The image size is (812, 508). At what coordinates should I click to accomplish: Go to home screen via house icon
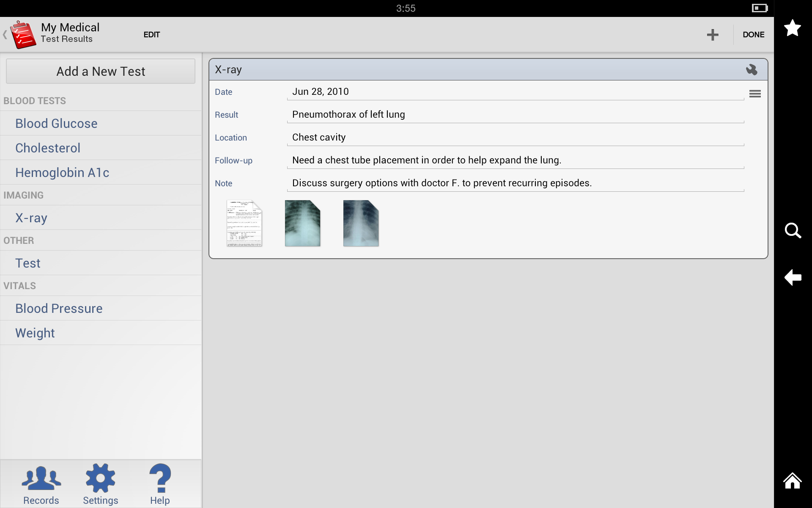(x=792, y=481)
